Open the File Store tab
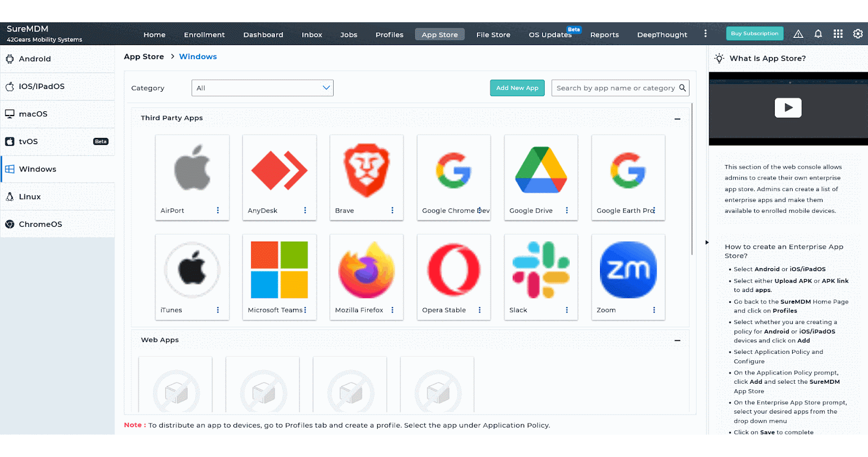Image resolution: width=868 pixels, height=457 pixels. click(x=493, y=34)
